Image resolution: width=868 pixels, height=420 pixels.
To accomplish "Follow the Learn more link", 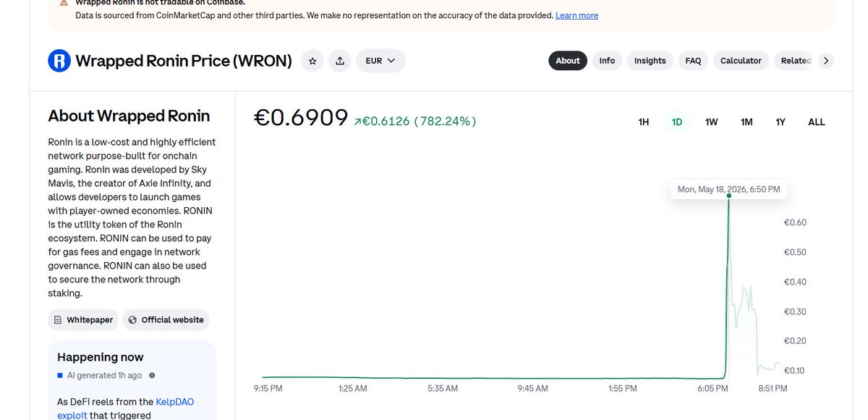I will pos(576,15).
